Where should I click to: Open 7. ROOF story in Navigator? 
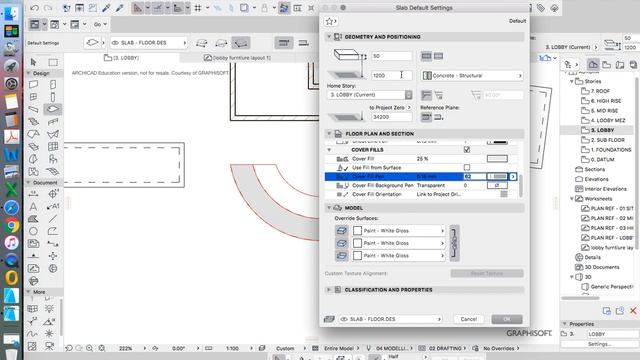point(600,91)
